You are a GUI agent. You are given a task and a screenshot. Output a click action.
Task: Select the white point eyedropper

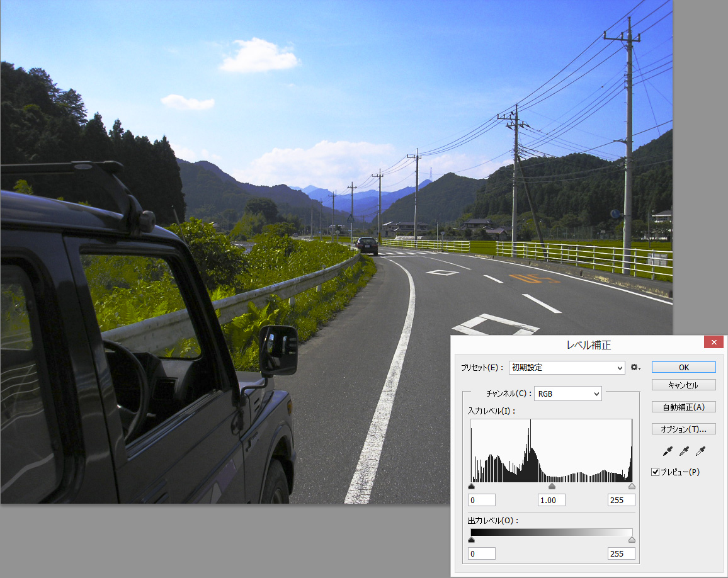pos(701,451)
